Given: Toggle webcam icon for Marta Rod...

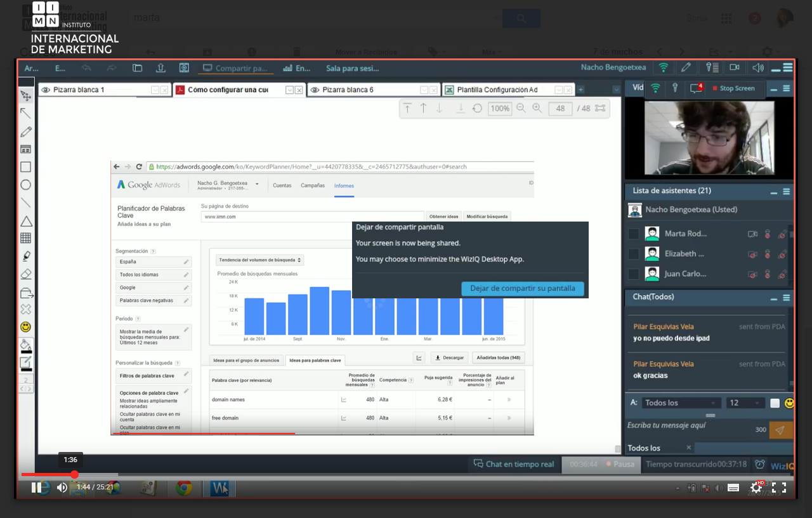Looking at the screenshot, I should (x=752, y=234).
